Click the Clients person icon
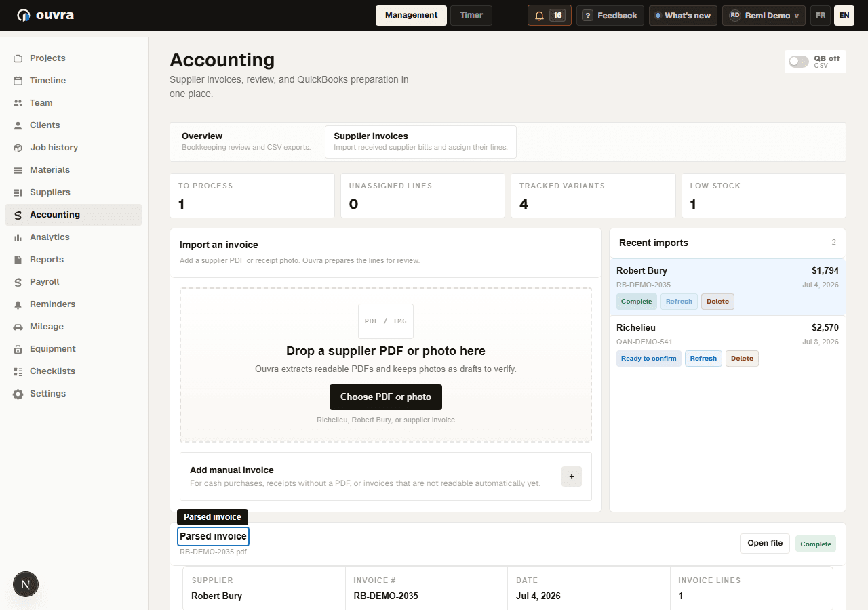This screenshot has width=868, height=610. (x=18, y=125)
